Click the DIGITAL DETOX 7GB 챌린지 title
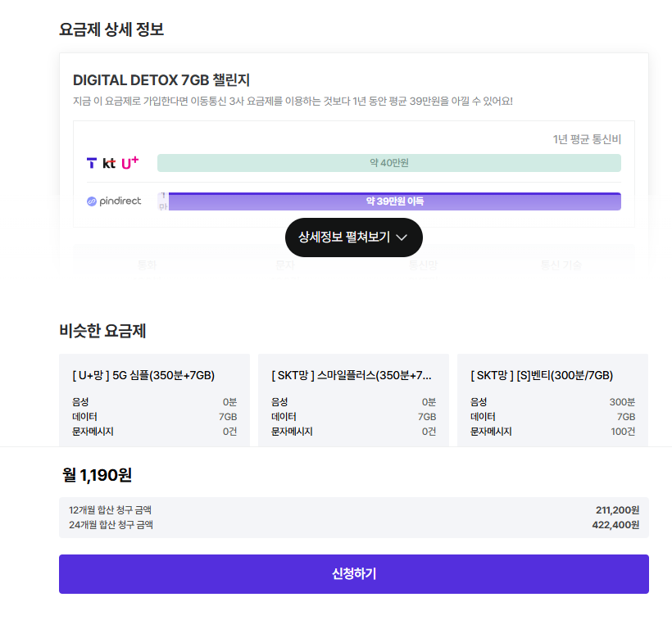 [161, 80]
